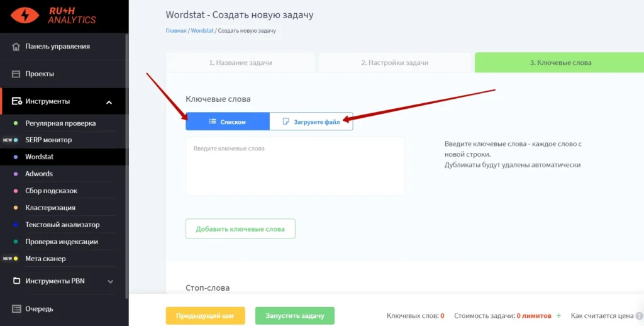The height and width of the screenshot is (326, 644).
Task: Click Запустить задачу button
Action: (x=295, y=316)
